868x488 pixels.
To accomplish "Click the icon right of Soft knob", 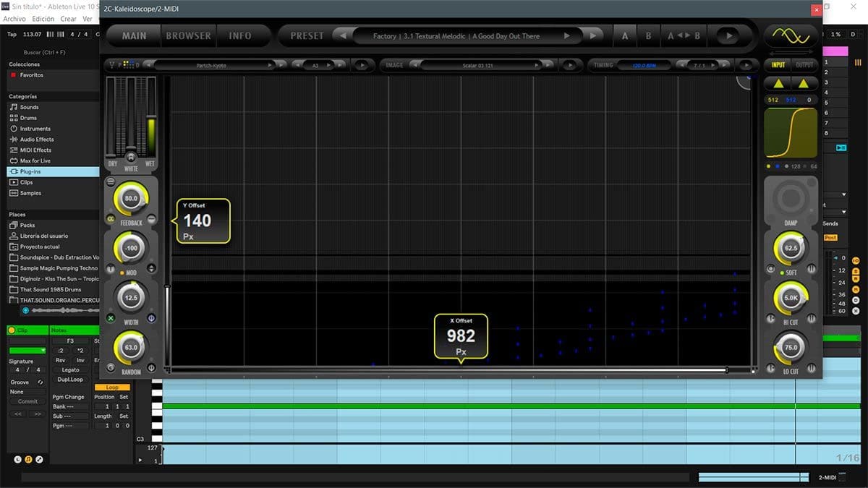I will tap(812, 269).
